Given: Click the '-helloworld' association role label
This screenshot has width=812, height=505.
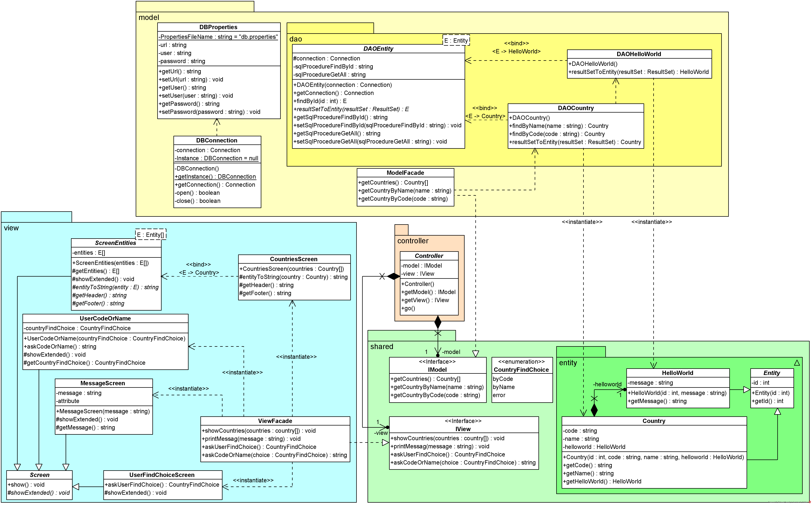Looking at the screenshot, I should click(607, 385).
